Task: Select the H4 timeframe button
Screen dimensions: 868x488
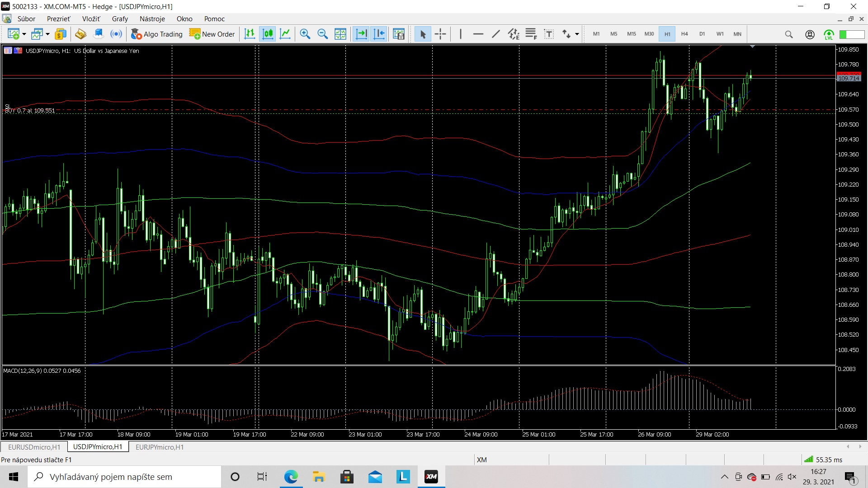Action: 684,34
